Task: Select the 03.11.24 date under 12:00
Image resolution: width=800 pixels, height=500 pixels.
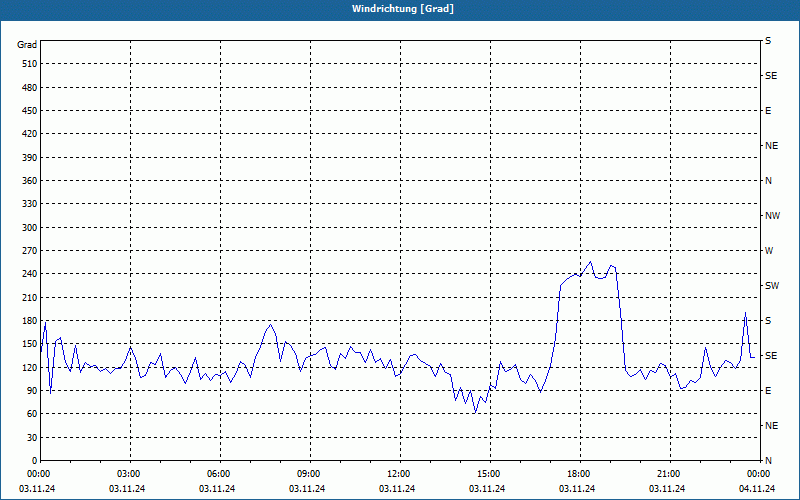Action: click(397, 489)
